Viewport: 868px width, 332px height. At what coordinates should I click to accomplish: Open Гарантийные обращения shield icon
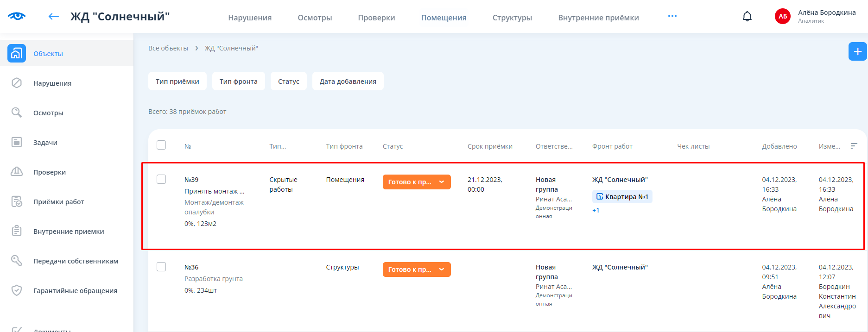[17, 290]
